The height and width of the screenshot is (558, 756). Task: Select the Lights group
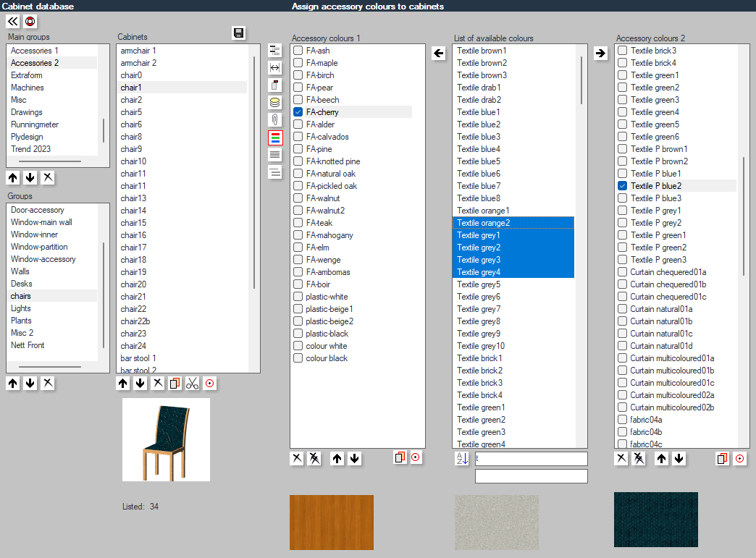pos(51,308)
